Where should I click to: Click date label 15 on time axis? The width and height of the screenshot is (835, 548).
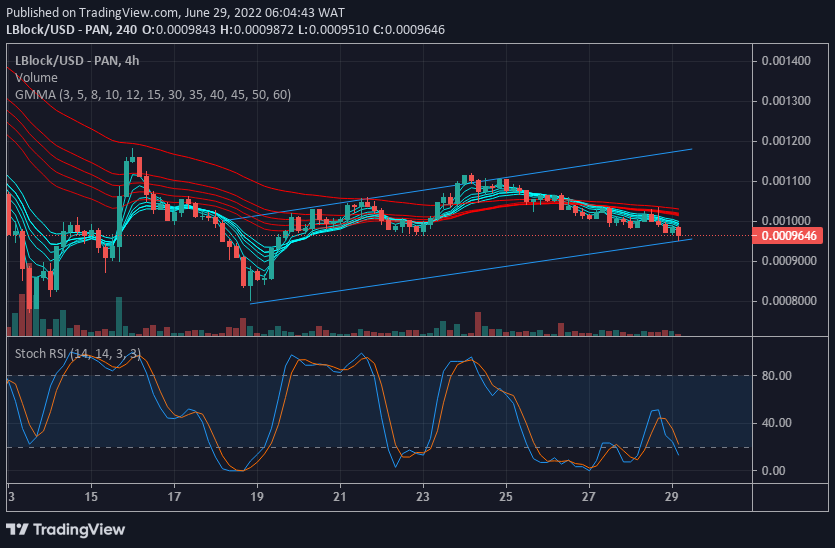(91, 496)
